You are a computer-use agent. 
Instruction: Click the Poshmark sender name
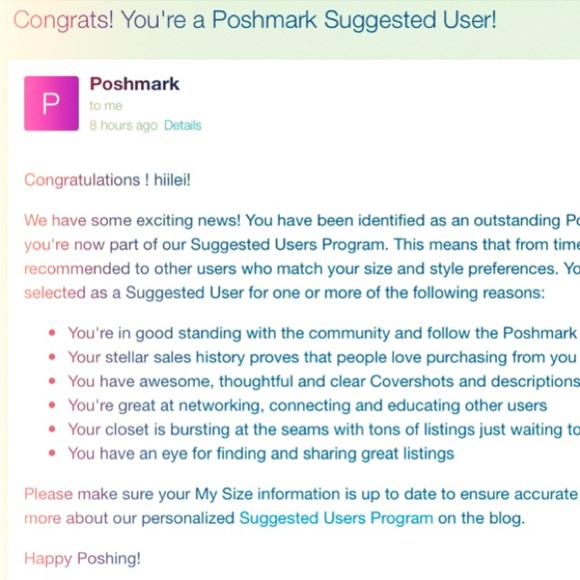134,84
